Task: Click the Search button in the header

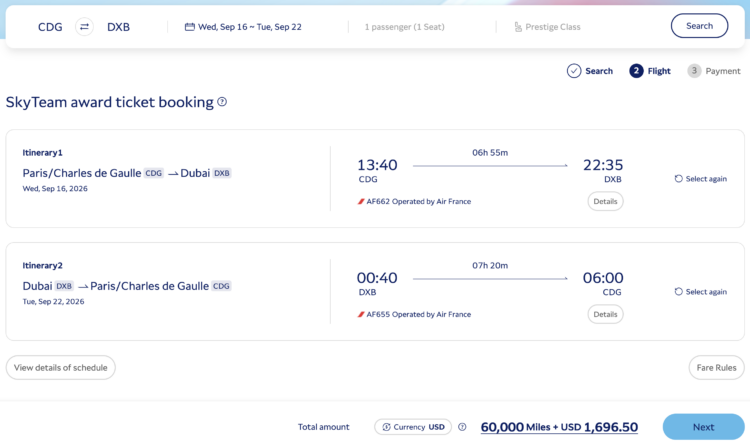Action: point(699,26)
